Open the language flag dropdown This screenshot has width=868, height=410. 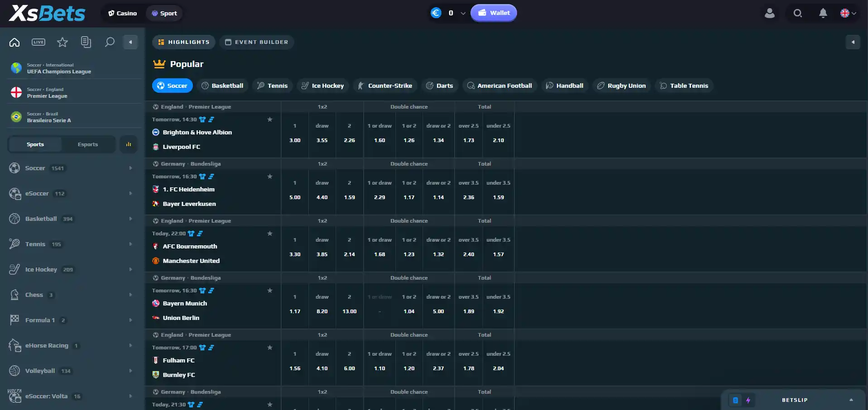[848, 13]
